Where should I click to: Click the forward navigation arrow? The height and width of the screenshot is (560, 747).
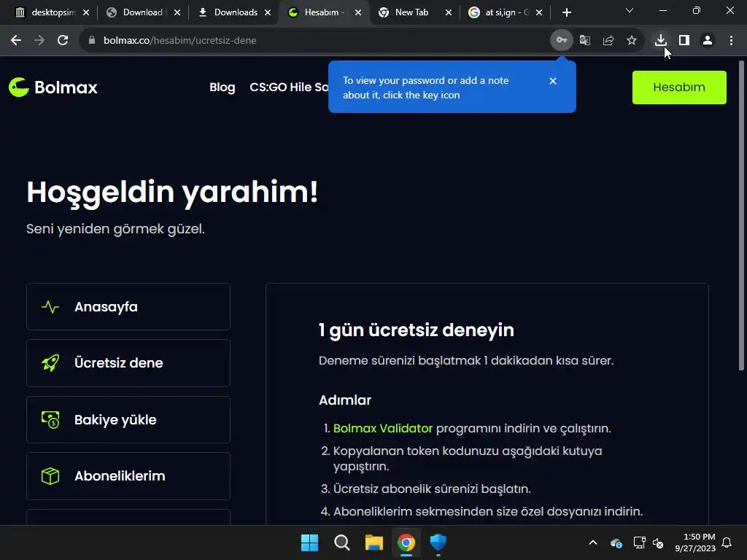pyautogui.click(x=39, y=41)
